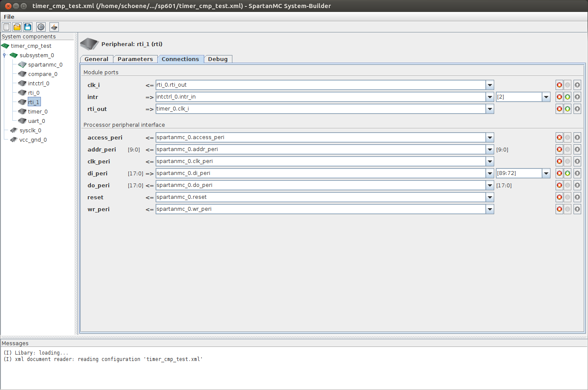Click the chip generate toolbar icon
Viewport: 588px width, 390px height.
click(x=54, y=27)
